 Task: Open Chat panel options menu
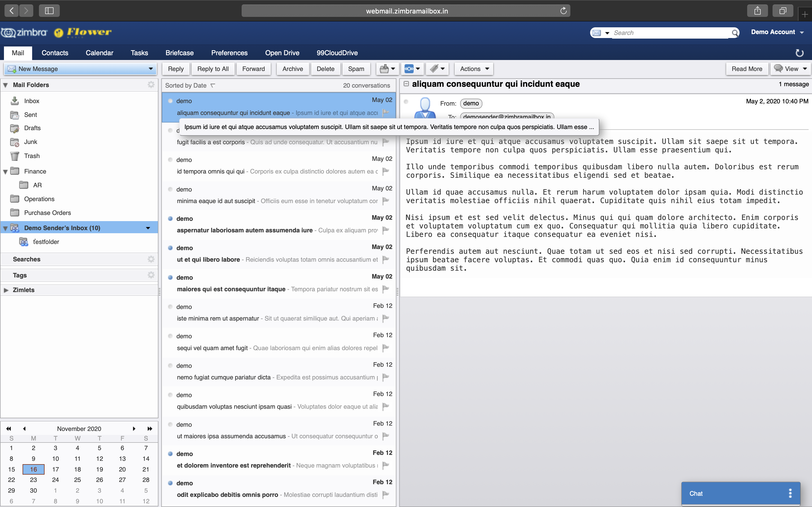790,493
